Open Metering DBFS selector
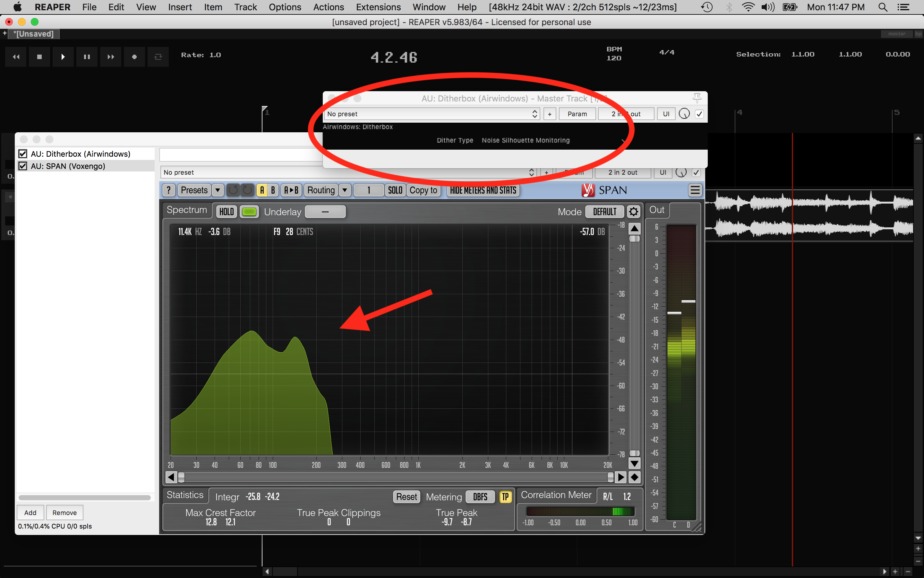Viewport: 924px width, 578px height. click(480, 496)
